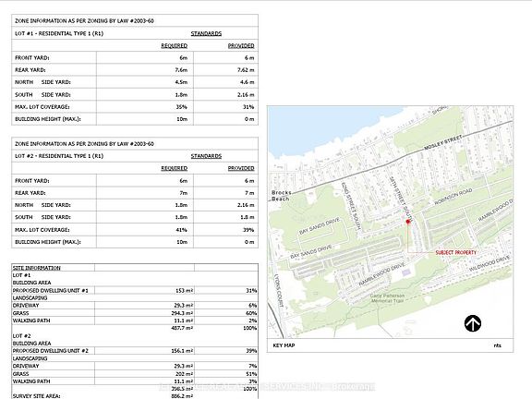This screenshot has width=532, height=399.
Task: Select the 886.2 m² survey site area value
Action: click(x=182, y=396)
